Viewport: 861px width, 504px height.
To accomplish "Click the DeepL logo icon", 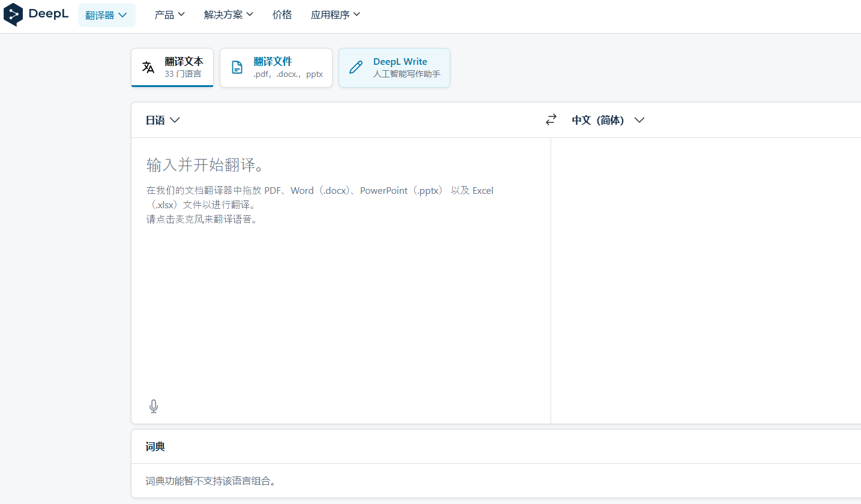I will (13, 14).
